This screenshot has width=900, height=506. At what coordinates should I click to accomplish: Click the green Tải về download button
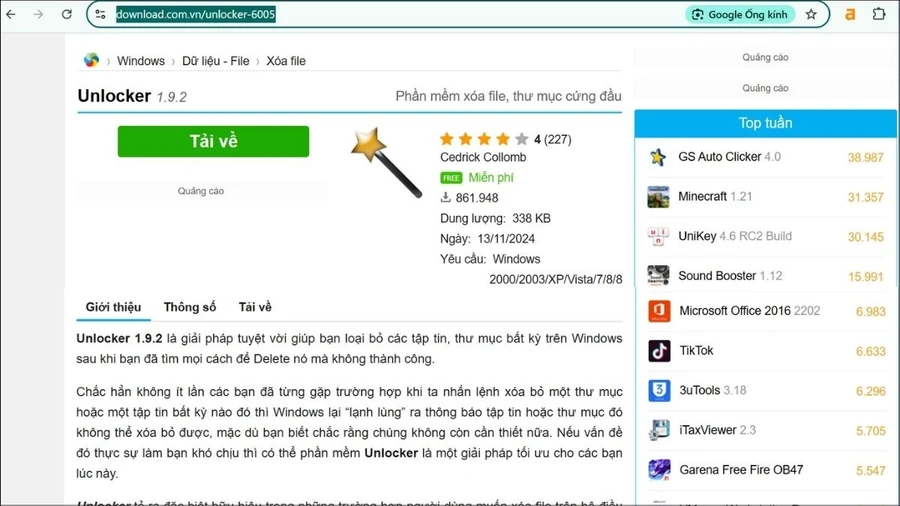click(x=214, y=141)
